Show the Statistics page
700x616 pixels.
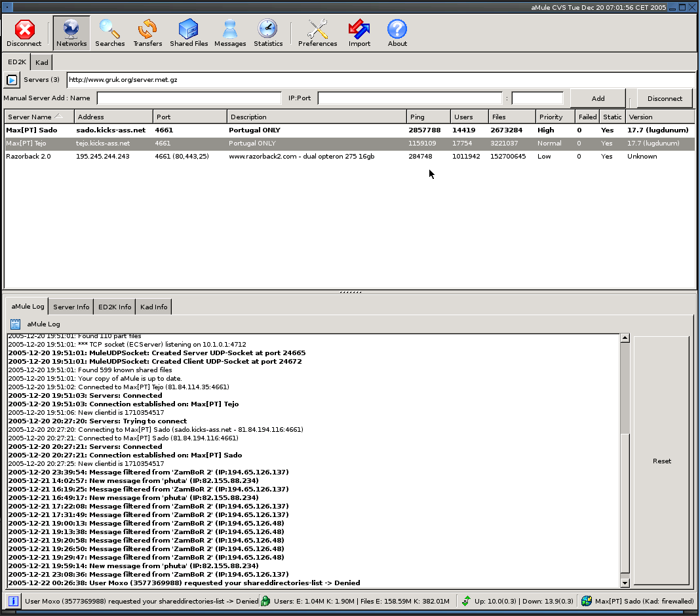tap(268, 33)
